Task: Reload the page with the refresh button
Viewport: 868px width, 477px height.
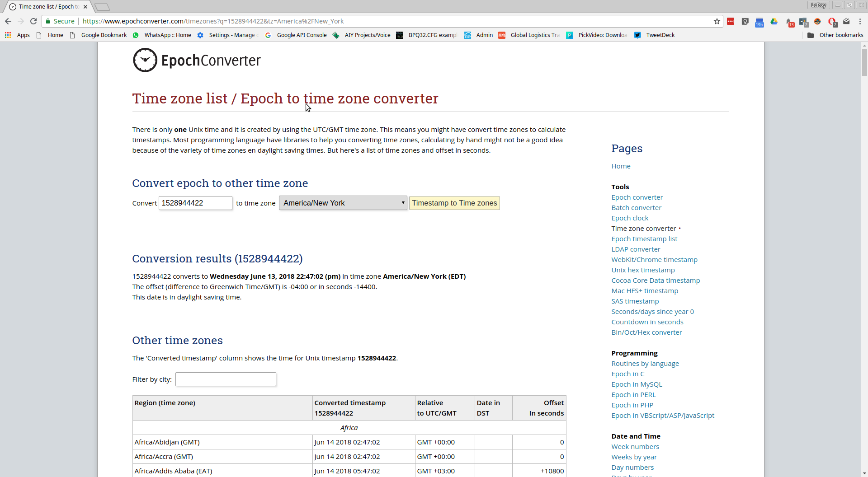Action: [33, 21]
